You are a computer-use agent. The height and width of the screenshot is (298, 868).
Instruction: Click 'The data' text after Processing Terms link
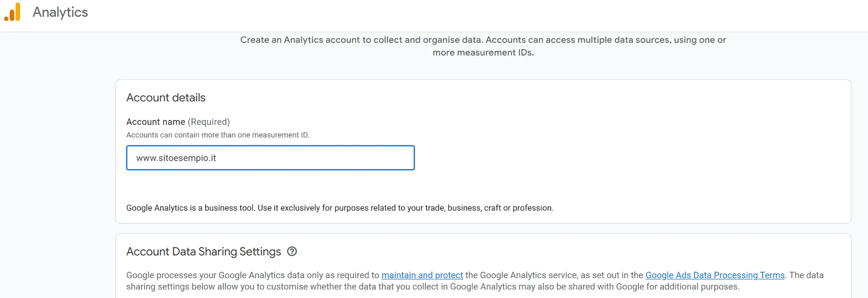coord(806,275)
